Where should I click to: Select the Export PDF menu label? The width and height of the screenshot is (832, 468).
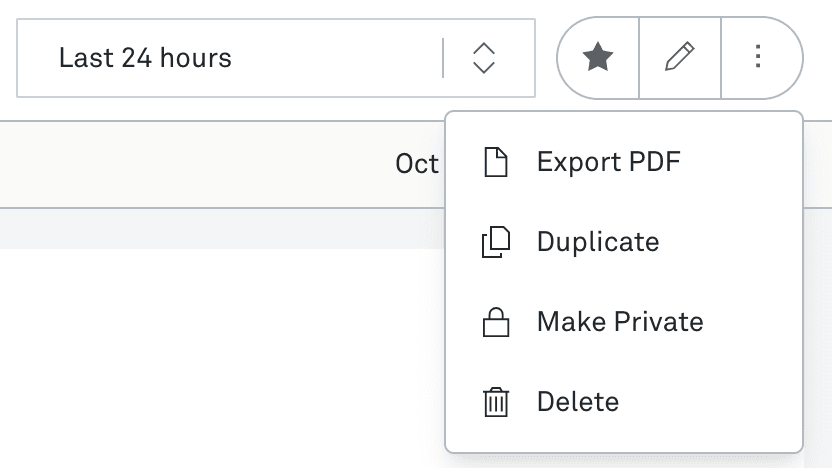[x=608, y=162]
